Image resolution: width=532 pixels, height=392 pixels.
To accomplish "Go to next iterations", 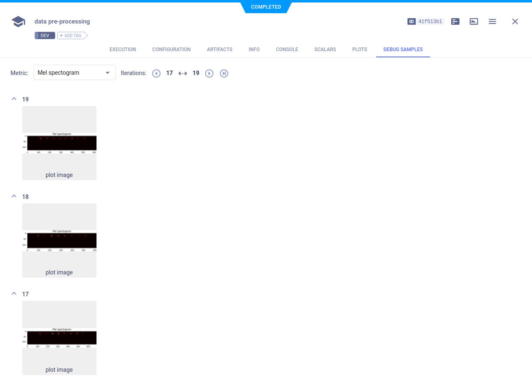I will (x=209, y=73).
